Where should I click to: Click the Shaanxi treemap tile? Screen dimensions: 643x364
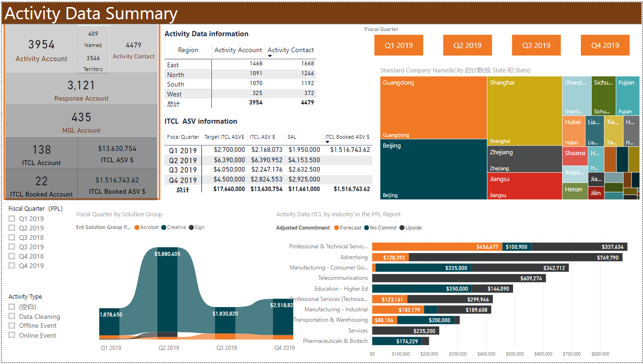pyautogui.click(x=575, y=156)
